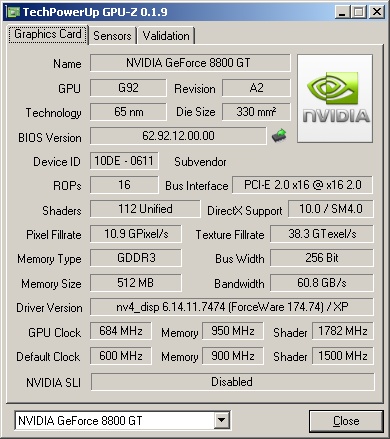The width and height of the screenshot is (390, 439).
Task: Select the Graphics Card tab
Action: click(48, 34)
